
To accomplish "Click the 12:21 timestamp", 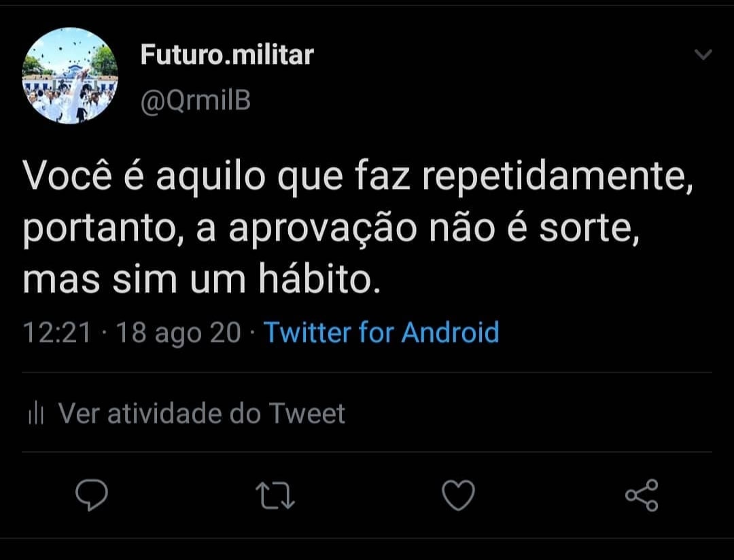I will tap(57, 332).
